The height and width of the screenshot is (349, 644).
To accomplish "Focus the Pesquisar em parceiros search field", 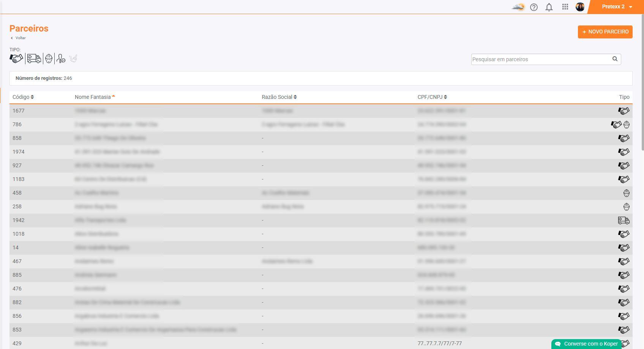I will 546,59.
